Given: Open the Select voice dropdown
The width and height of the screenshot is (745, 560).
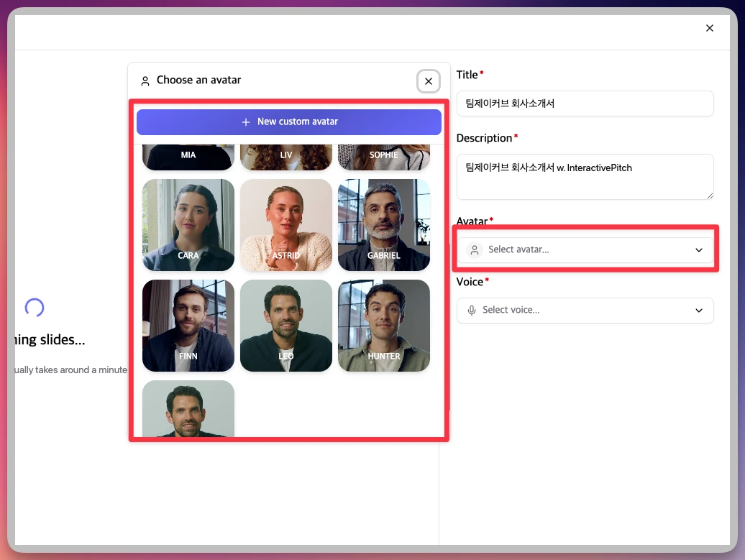Looking at the screenshot, I should [585, 311].
